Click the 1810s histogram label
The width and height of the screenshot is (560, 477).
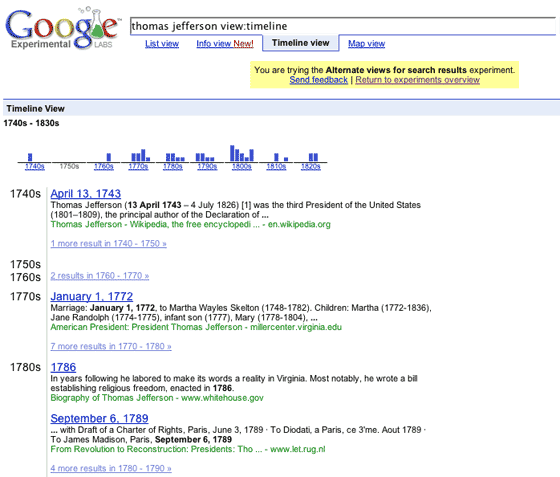276,166
